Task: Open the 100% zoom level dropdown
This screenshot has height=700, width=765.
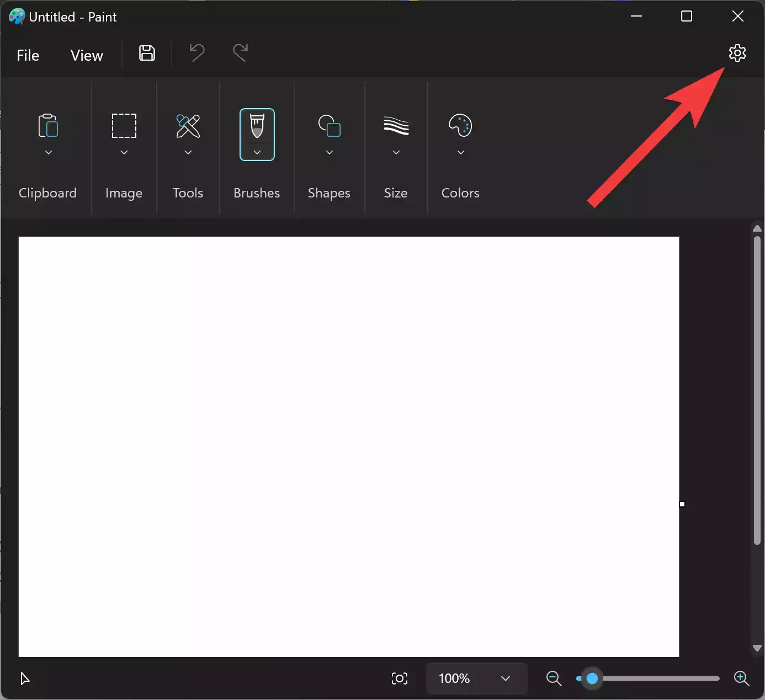Action: (476, 678)
